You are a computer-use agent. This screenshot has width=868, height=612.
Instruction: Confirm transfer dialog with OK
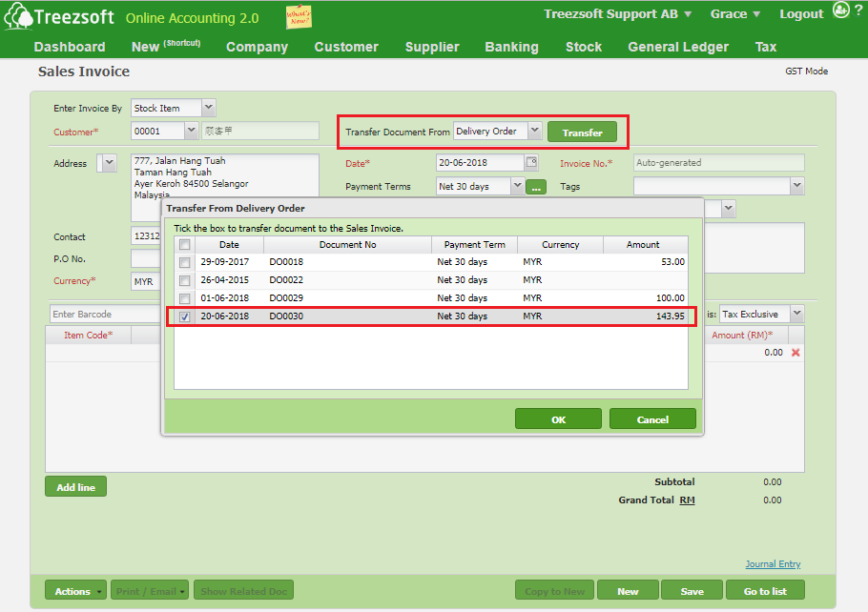point(558,418)
